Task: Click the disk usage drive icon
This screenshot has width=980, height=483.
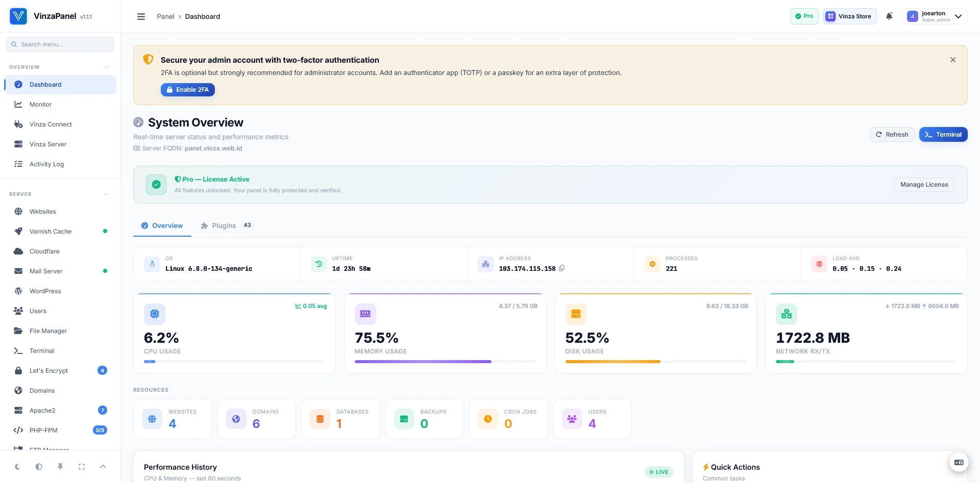Action: 576,314
